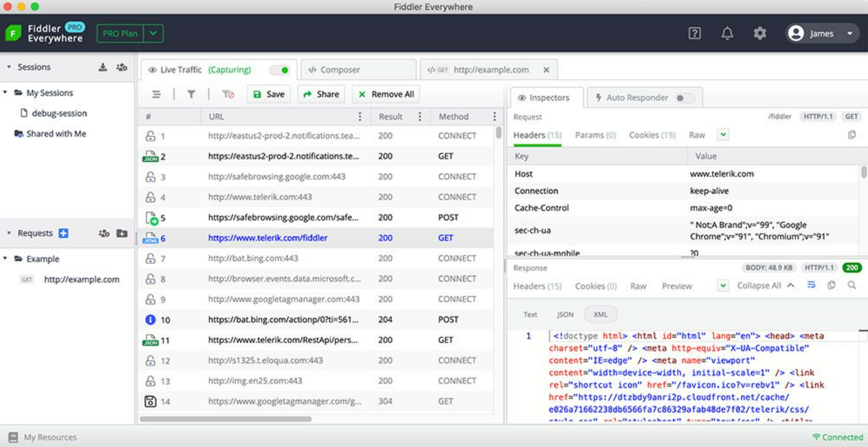The width and height of the screenshot is (868, 447).
Task: Open settings gear icon
Action: click(760, 33)
